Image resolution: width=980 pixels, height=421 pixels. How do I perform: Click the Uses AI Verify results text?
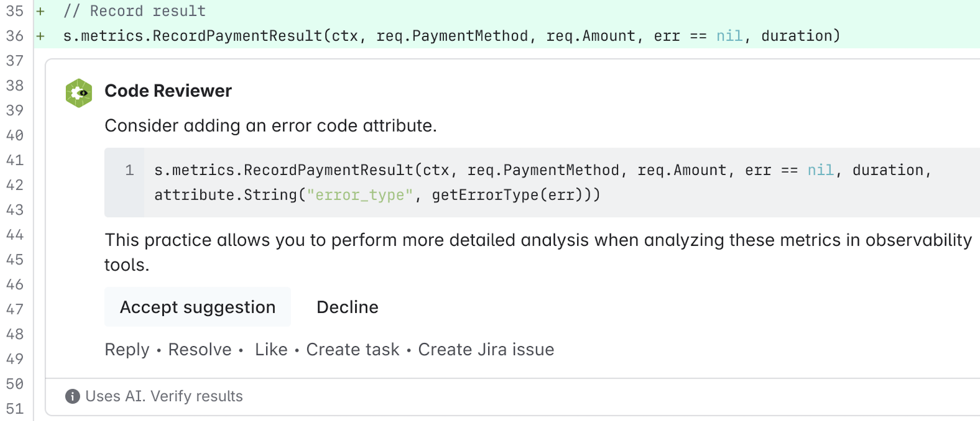pos(164,396)
